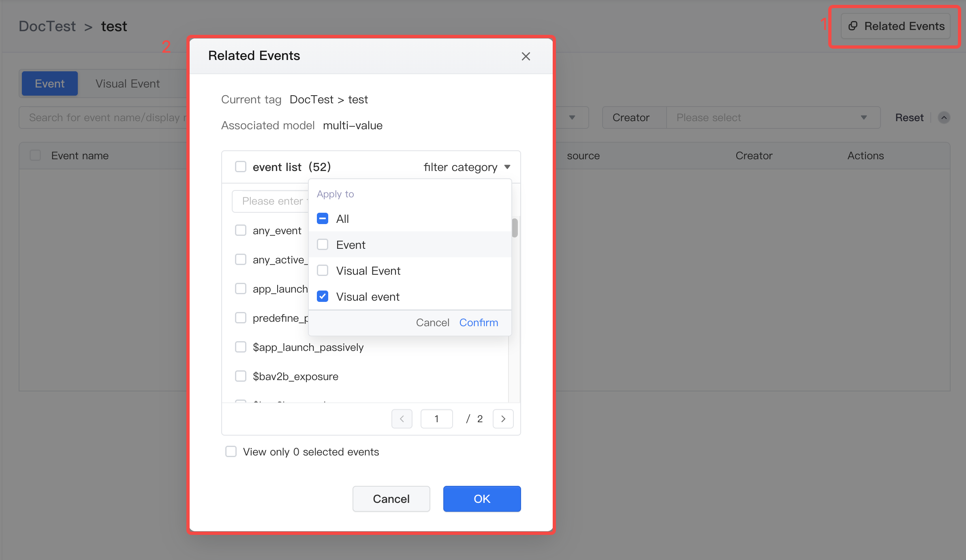The height and width of the screenshot is (560, 966).
Task: Click the Please enter search field in event list
Action: pos(270,201)
